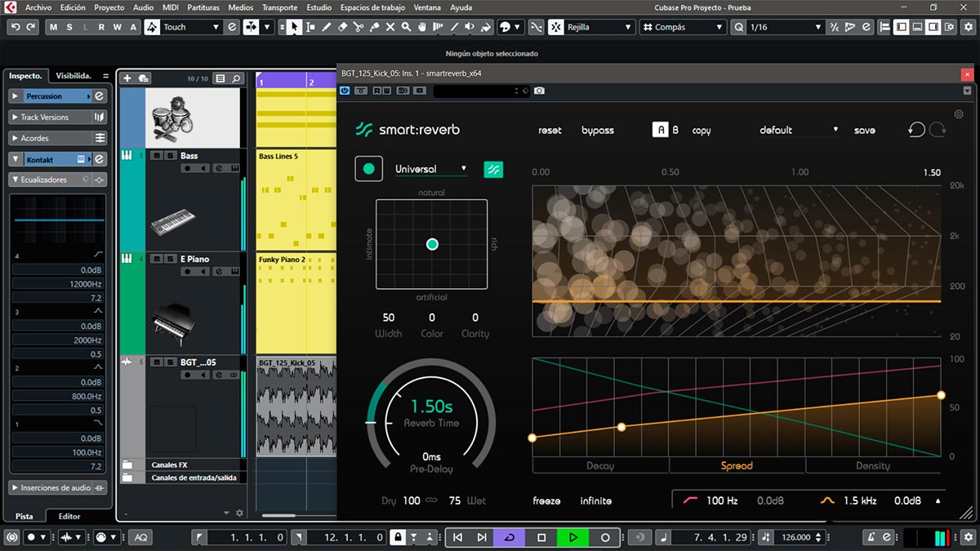The image size is (980, 551).
Task: Stop playback in transport bar
Action: [x=541, y=537]
